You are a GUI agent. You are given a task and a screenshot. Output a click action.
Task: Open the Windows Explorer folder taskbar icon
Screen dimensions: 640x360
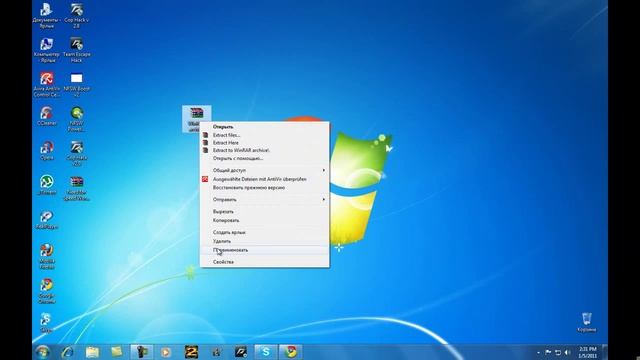point(92,352)
